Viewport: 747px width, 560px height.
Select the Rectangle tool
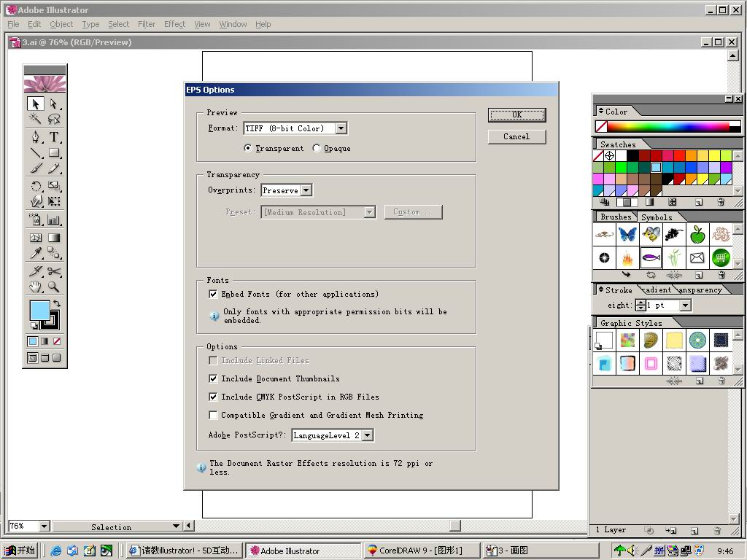click(x=54, y=152)
